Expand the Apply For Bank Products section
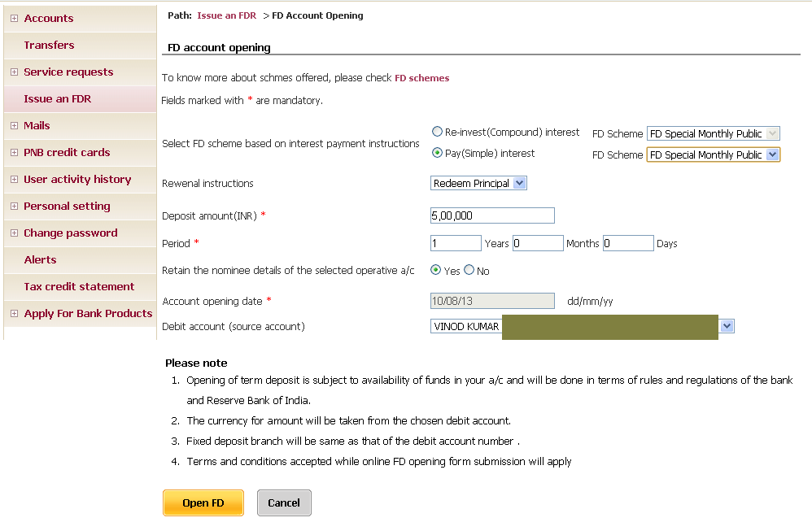The width and height of the screenshot is (812, 522). pyautogui.click(x=14, y=313)
